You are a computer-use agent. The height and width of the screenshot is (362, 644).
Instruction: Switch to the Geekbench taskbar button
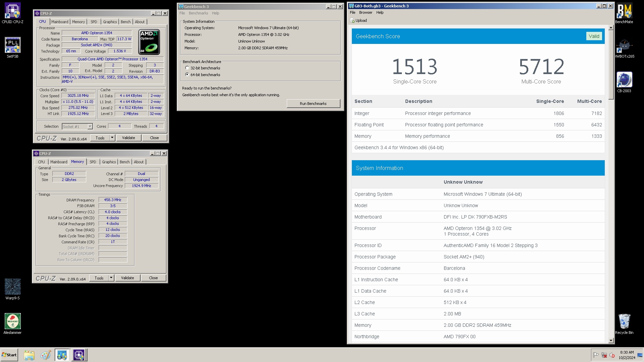point(62,355)
